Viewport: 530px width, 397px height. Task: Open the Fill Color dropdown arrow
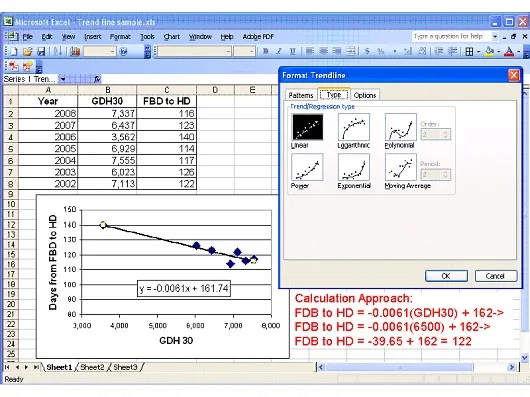pyautogui.click(x=499, y=52)
